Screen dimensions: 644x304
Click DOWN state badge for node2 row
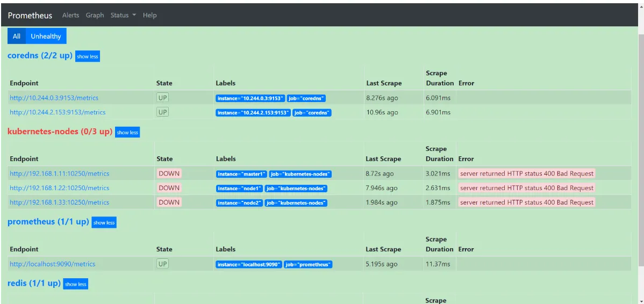point(169,202)
